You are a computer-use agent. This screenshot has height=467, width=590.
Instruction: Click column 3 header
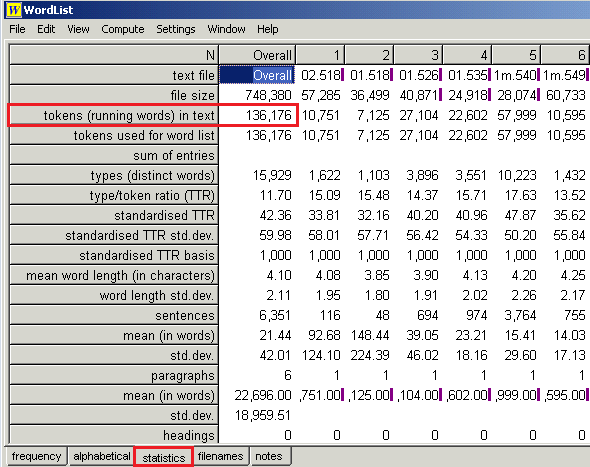click(x=418, y=55)
